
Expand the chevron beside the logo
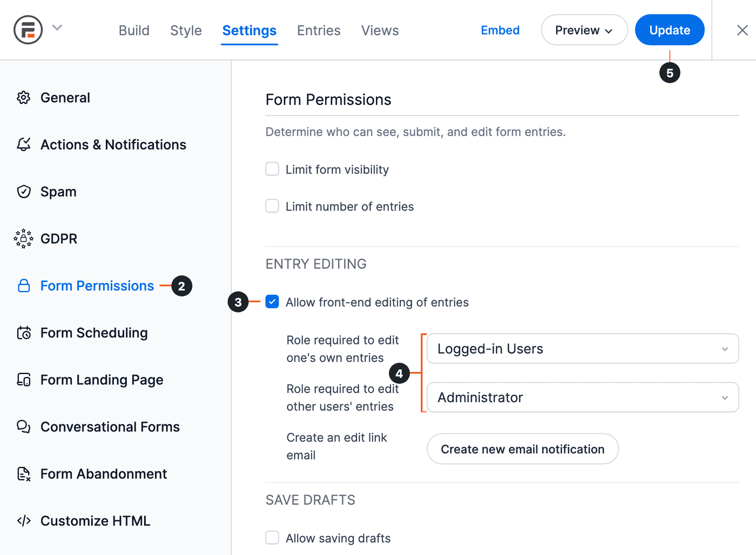point(57,28)
